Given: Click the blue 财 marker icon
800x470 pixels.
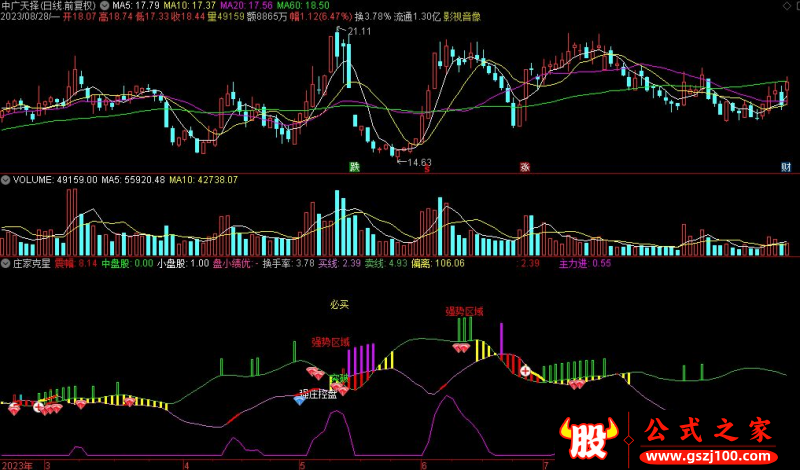Looking at the screenshot, I should tap(786, 166).
